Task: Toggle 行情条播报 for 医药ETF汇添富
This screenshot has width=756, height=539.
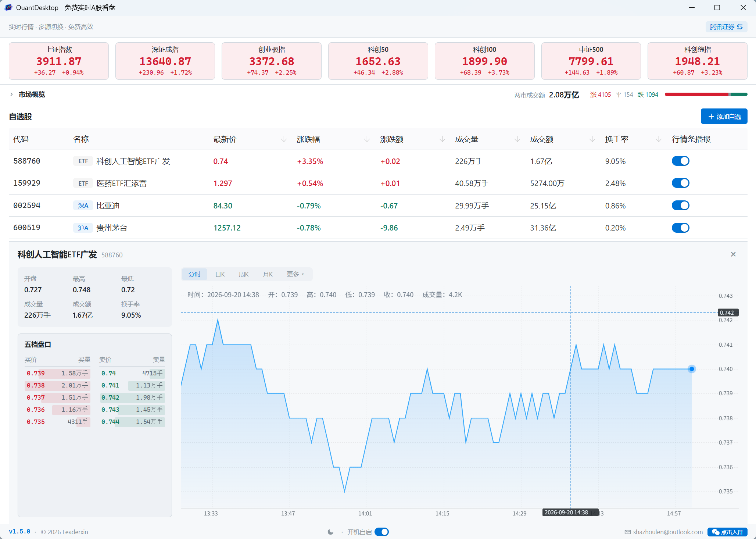Action: 680,183
